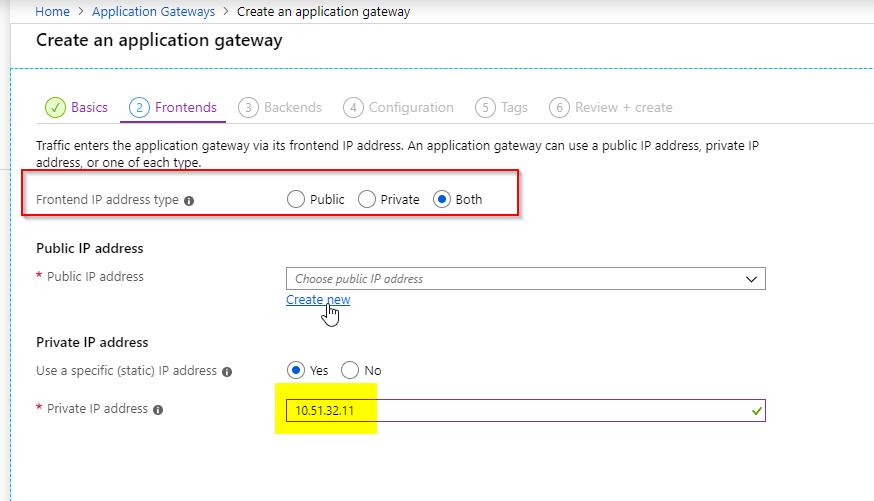Viewport: 874px width, 501px height.
Task: Switch to the Review + create tab
Action: point(623,107)
